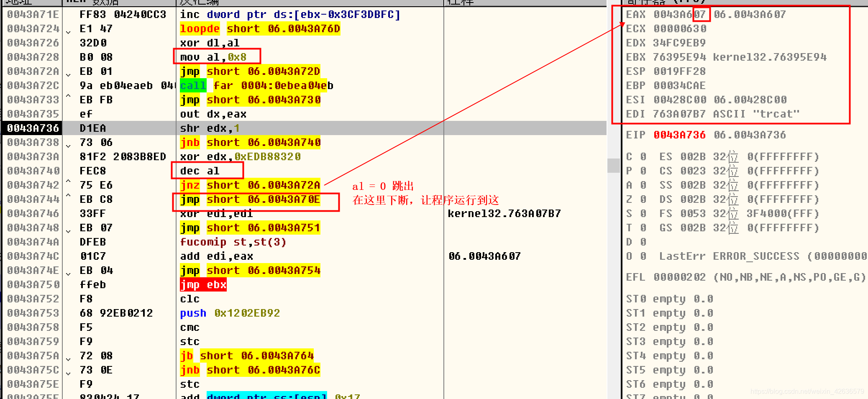Image resolution: width=868 pixels, height=399 pixels.
Task: Select address 0043A740 in address column
Action: (x=33, y=171)
